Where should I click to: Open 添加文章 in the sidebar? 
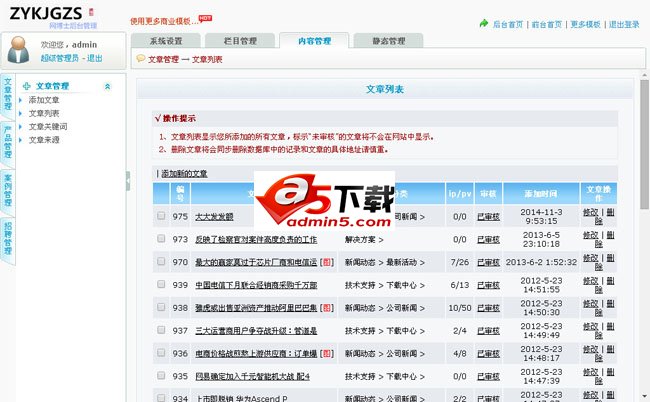click(44, 100)
